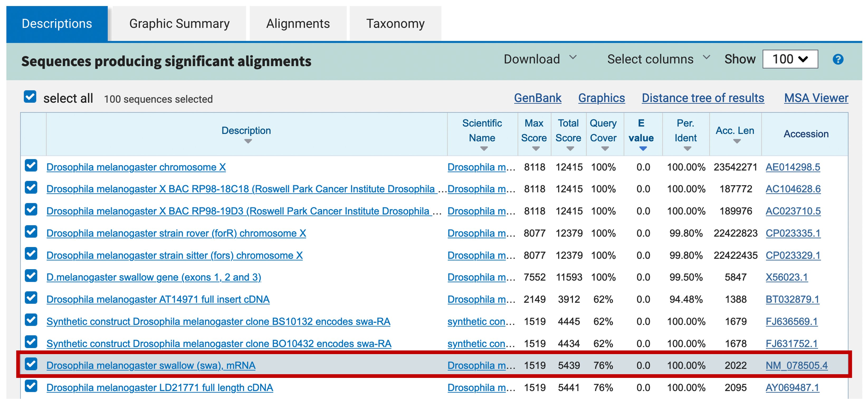Open clone BS10132 encodes swa-RA link
The height and width of the screenshot is (399, 868).
pos(218,321)
